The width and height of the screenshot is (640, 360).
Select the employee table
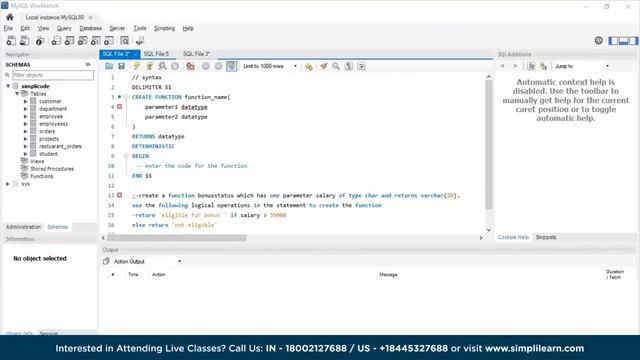[51, 116]
